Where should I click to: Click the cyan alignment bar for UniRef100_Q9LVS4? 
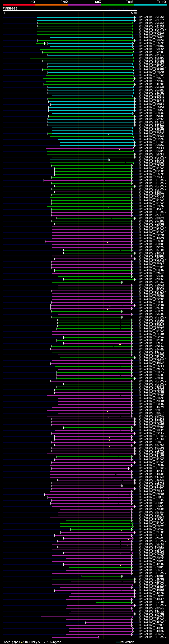pos(86,17)
